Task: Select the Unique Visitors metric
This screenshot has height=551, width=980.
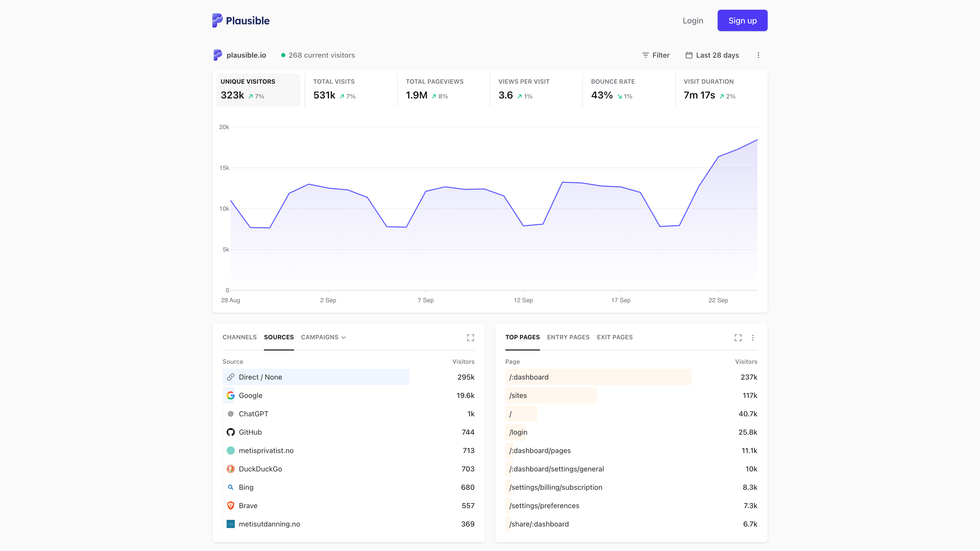Action: click(x=258, y=90)
